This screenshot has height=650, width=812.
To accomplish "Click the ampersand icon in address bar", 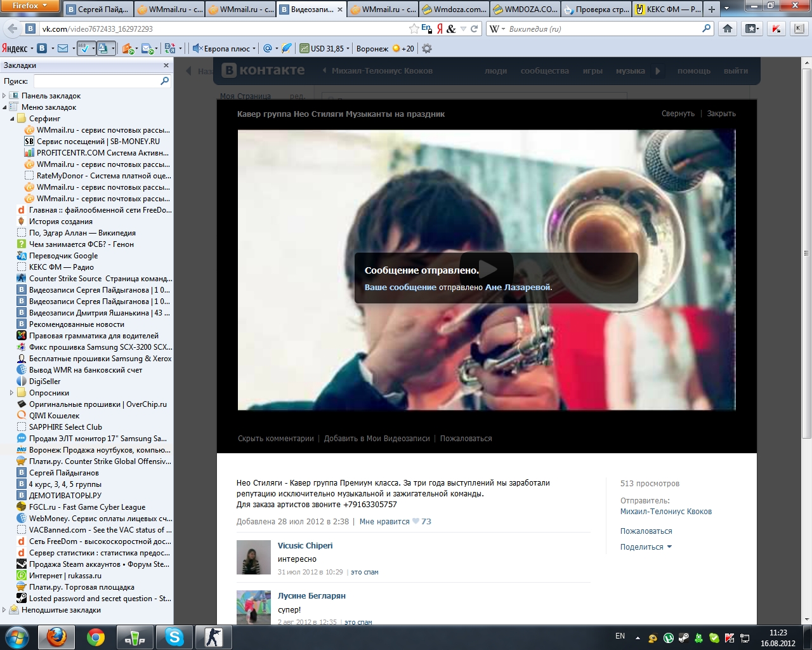I will (451, 29).
